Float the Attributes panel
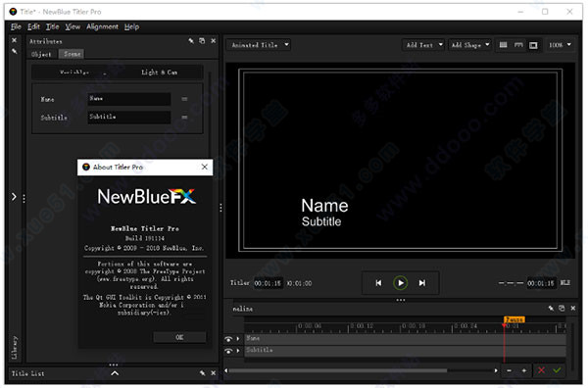 [202, 40]
